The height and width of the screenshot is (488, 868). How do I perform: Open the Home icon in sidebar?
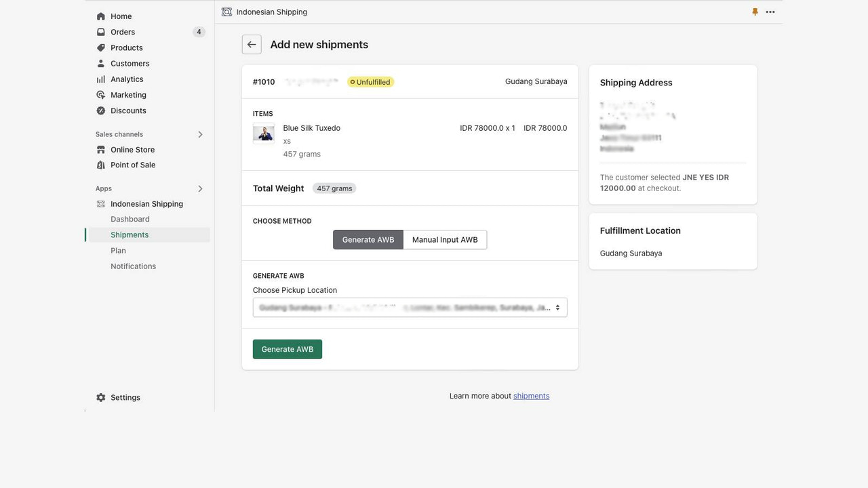[x=102, y=16]
